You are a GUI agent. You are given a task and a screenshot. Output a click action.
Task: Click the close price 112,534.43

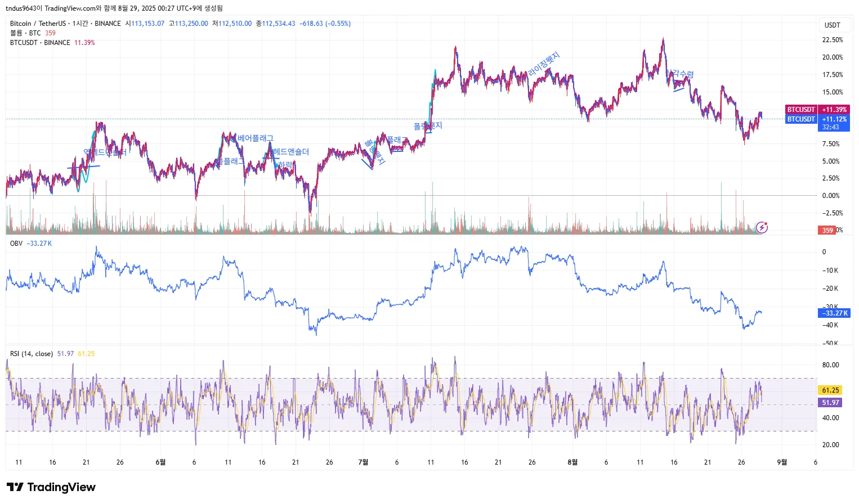tap(279, 24)
